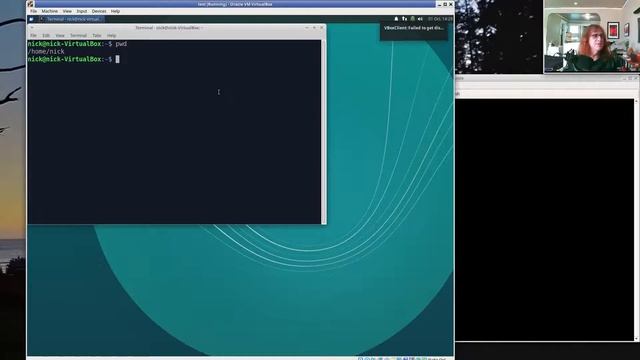Open the VirtualBox Help menu
640x360 pixels.
(x=116, y=11)
